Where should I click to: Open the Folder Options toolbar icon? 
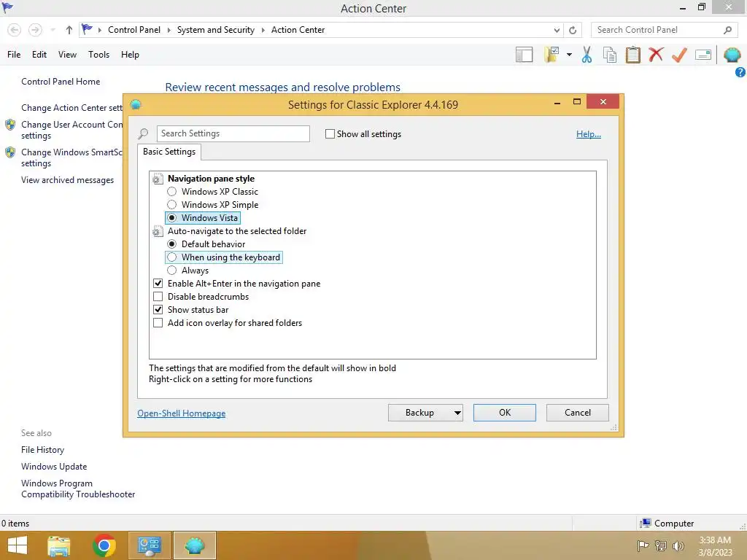tap(551, 55)
